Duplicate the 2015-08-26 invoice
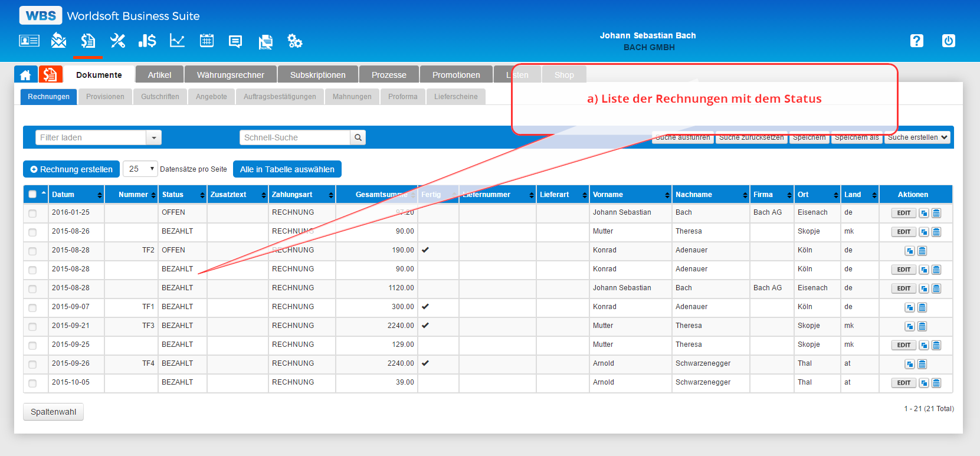Viewport: 980px width, 456px height. click(x=924, y=232)
